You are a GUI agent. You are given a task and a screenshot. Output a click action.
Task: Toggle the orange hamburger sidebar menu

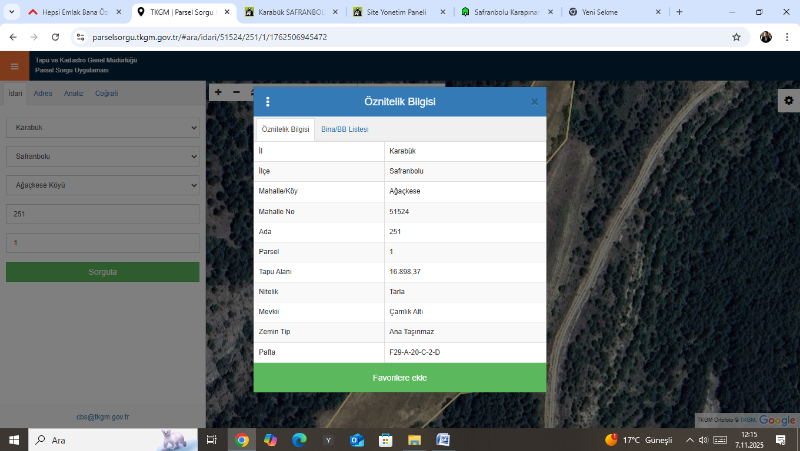pos(14,67)
